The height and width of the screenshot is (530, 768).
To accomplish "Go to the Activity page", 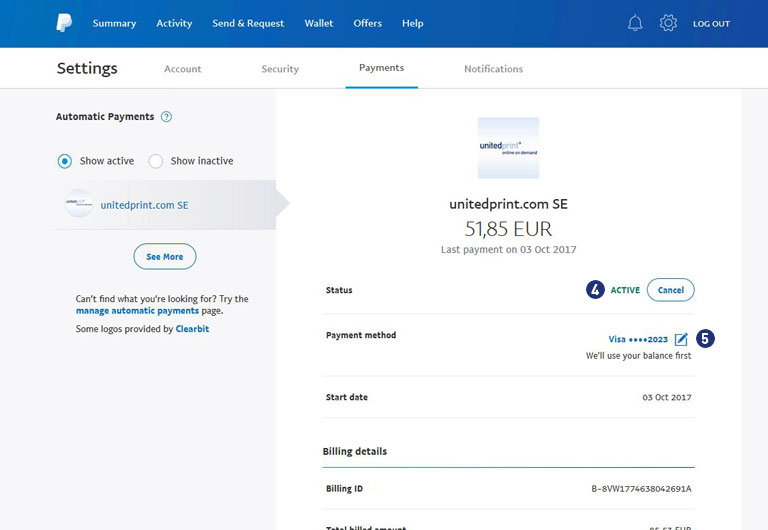I will 174,23.
